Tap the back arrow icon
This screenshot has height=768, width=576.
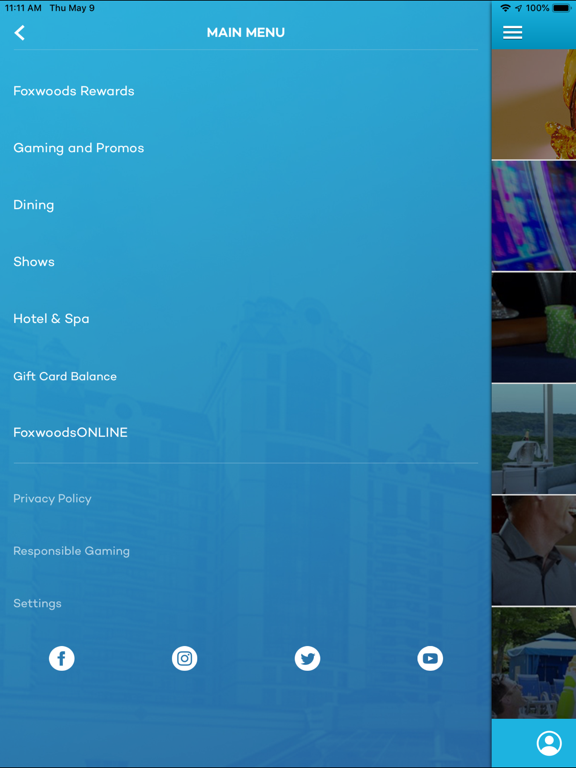coord(20,33)
